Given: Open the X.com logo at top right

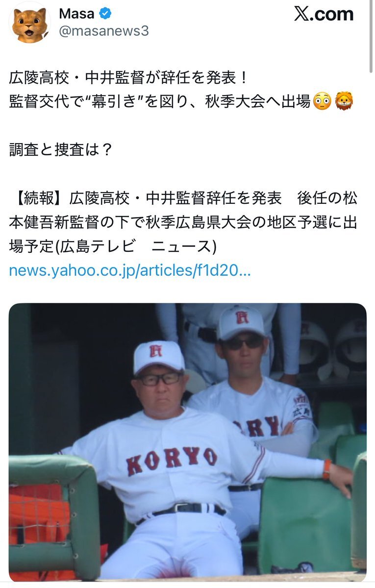Looking at the screenshot, I should (x=324, y=14).
